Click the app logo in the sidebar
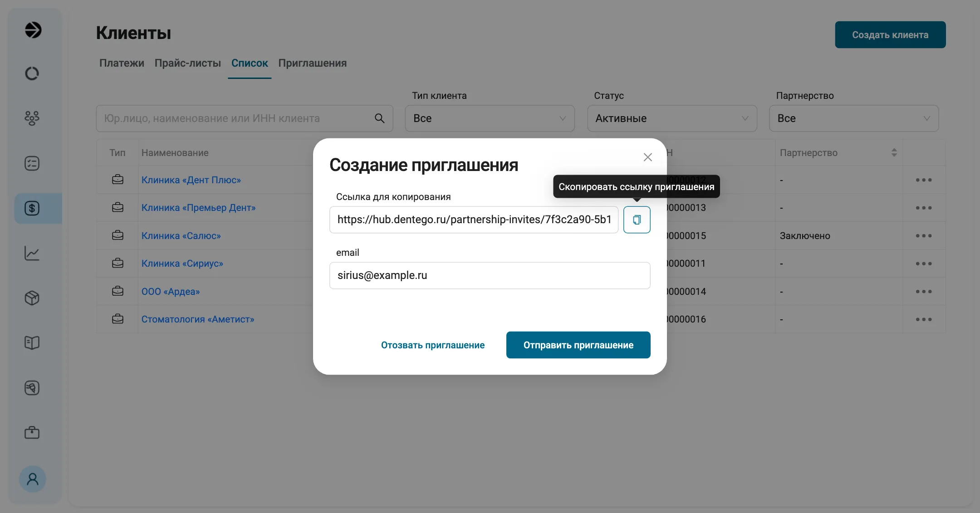The height and width of the screenshot is (513, 980). pos(33,30)
